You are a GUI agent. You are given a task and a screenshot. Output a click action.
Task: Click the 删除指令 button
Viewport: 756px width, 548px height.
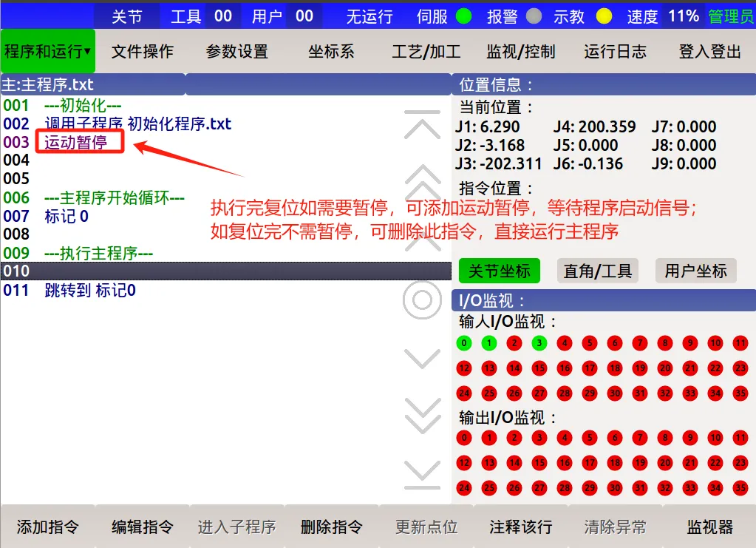pyautogui.click(x=331, y=527)
